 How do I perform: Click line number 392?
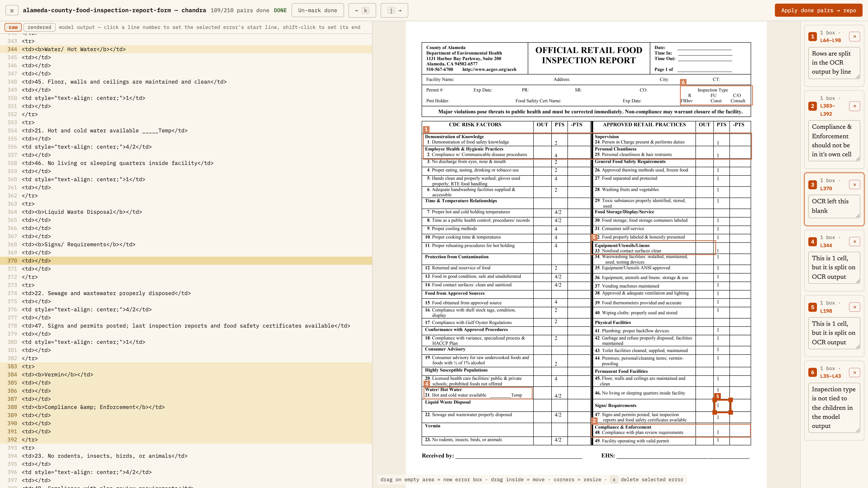click(x=12, y=439)
